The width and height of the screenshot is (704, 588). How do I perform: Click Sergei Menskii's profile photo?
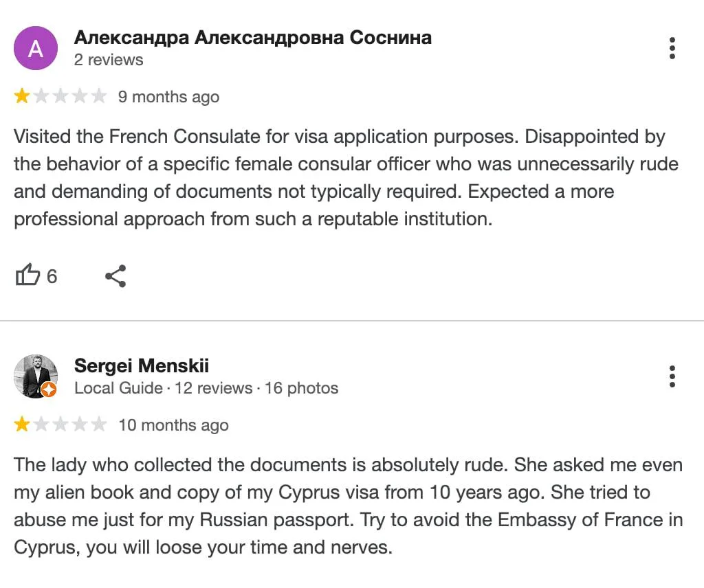tap(33, 374)
